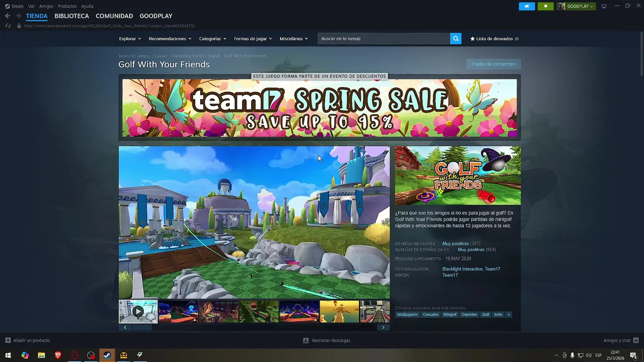Click the Steam logo menu icon
The width and height of the screenshot is (644, 362).
click(x=7, y=6)
